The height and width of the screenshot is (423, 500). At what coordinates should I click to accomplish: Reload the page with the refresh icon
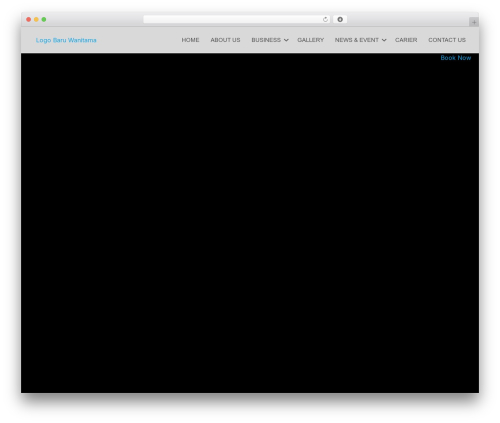325,19
